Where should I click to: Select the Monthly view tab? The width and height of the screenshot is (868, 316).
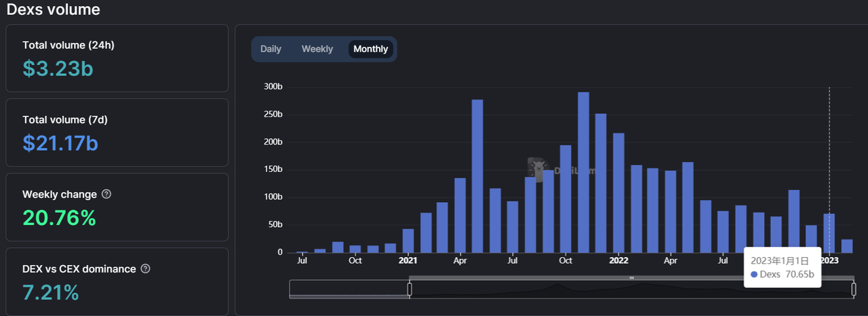click(370, 49)
